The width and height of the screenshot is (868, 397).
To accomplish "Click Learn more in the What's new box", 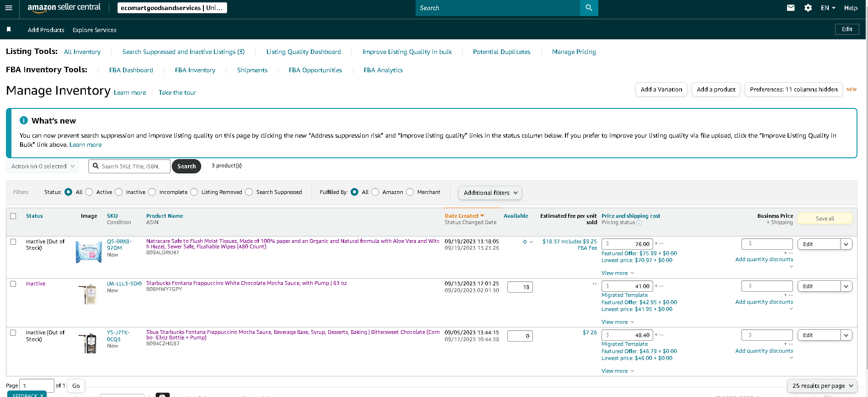I will pyautogui.click(x=85, y=145).
